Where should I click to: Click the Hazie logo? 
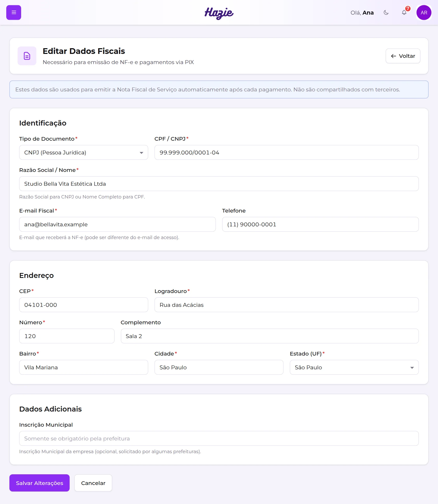point(219,13)
